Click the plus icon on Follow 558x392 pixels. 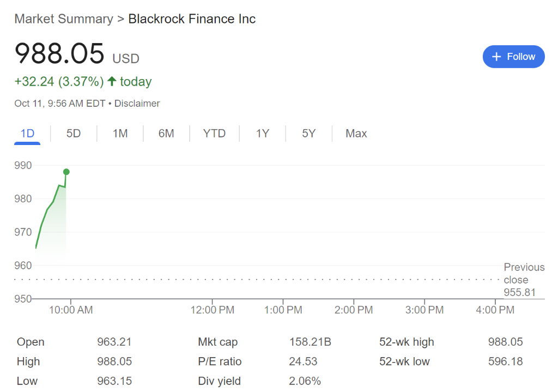(x=496, y=57)
